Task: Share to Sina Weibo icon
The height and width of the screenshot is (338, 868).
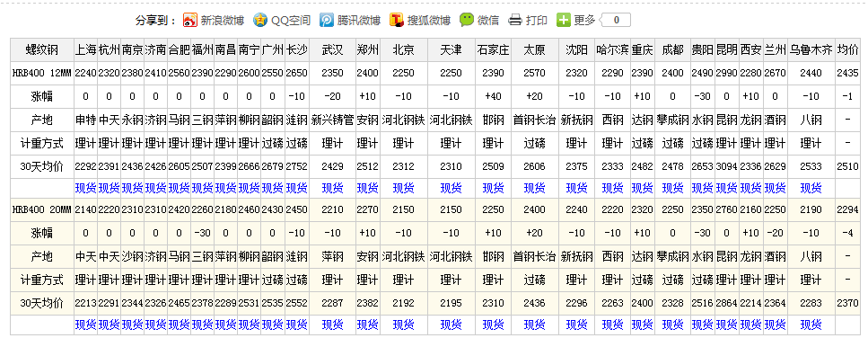Action: 190,21
